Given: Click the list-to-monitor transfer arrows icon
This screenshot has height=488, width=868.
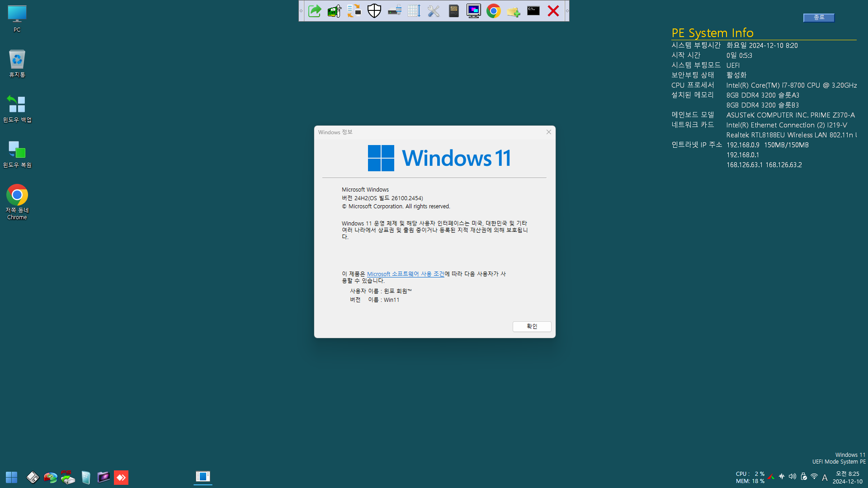Looking at the screenshot, I should tap(354, 11).
